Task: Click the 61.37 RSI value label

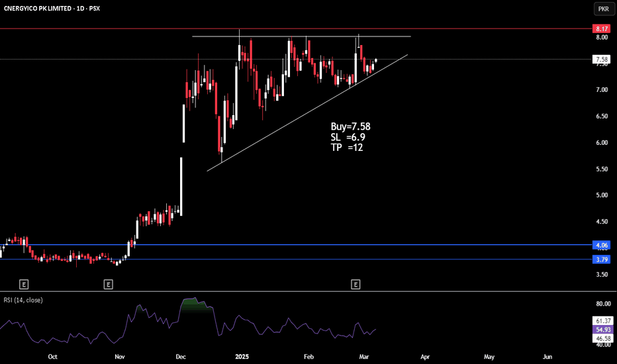Action: [602, 321]
